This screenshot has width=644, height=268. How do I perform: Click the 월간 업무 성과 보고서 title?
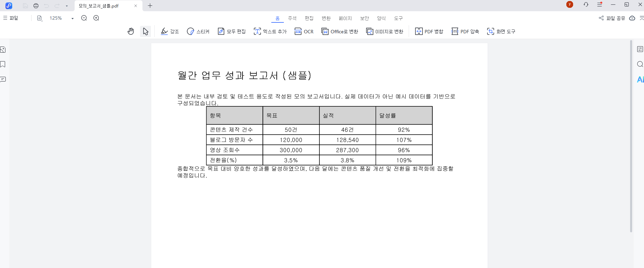(x=244, y=75)
